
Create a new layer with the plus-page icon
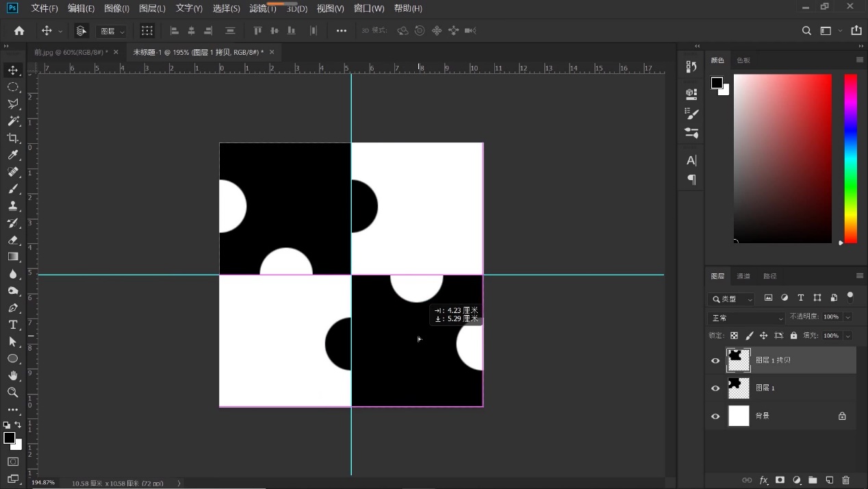point(829,480)
